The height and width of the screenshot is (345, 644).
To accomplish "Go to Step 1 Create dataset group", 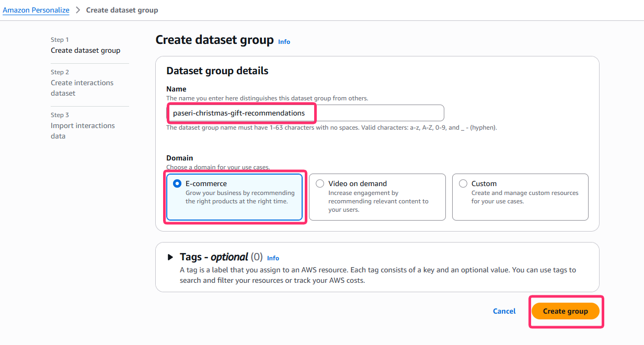I will coord(85,50).
